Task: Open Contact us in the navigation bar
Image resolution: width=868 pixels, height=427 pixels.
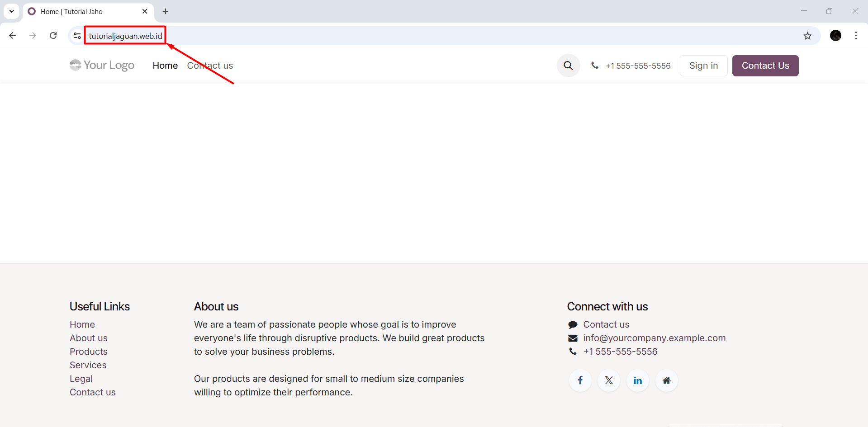Action: (x=209, y=66)
